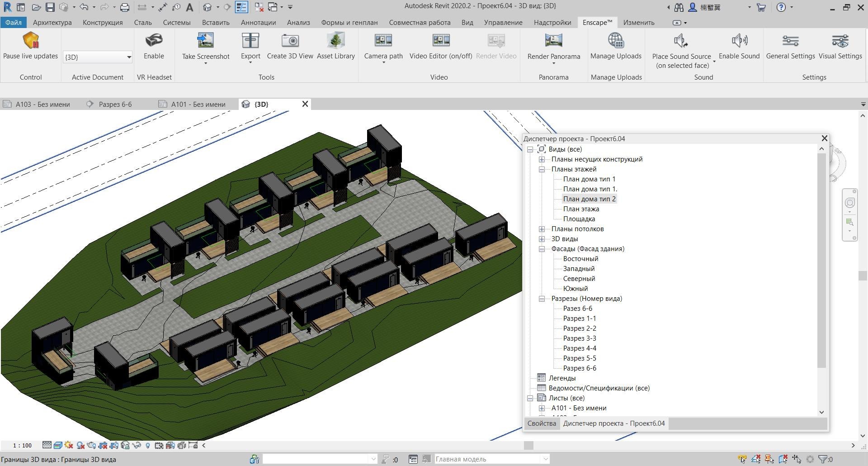
Task: Open Enscape General Settings
Action: (x=790, y=46)
